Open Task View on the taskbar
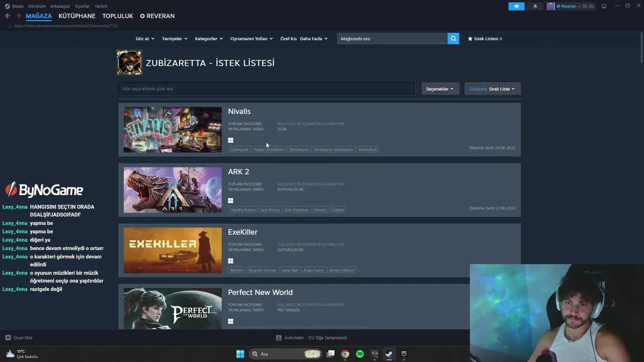Screen dimensions: 644x362 (331, 354)
